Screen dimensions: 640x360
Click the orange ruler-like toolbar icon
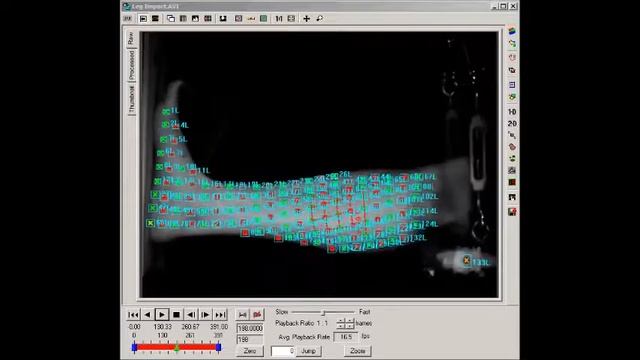251,19
